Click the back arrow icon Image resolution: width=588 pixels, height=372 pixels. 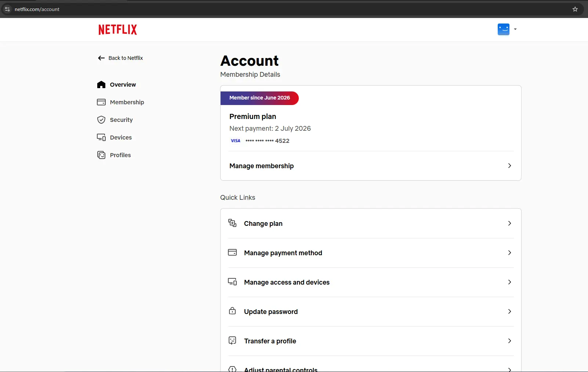(101, 58)
